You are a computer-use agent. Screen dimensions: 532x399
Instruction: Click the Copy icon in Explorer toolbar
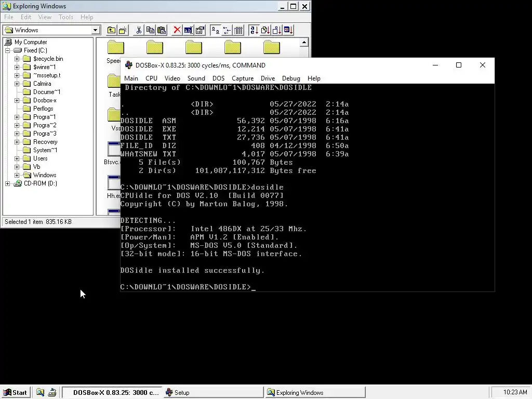pyautogui.click(x=150, y=30)
